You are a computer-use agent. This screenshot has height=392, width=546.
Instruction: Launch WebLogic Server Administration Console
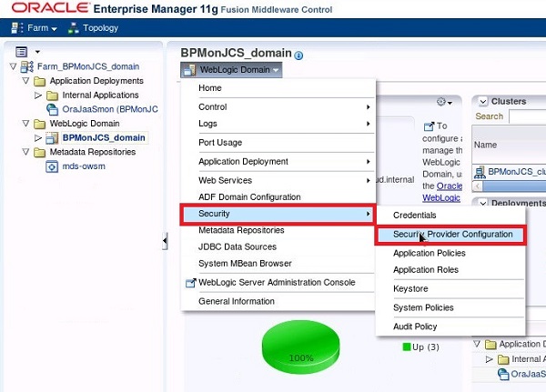tap(278, 282)
